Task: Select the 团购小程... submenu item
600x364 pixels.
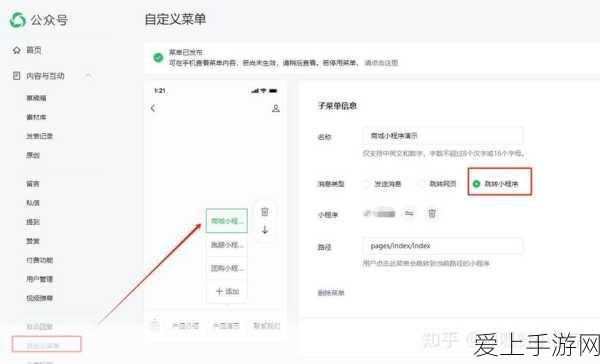Action: click(x=227, y=268)
